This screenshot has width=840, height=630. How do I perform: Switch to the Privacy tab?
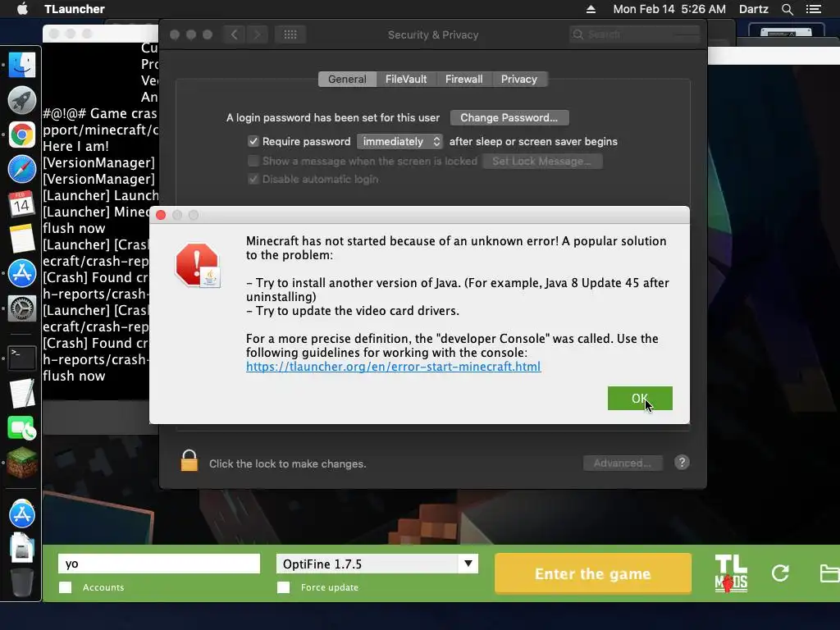click(519, 80)
